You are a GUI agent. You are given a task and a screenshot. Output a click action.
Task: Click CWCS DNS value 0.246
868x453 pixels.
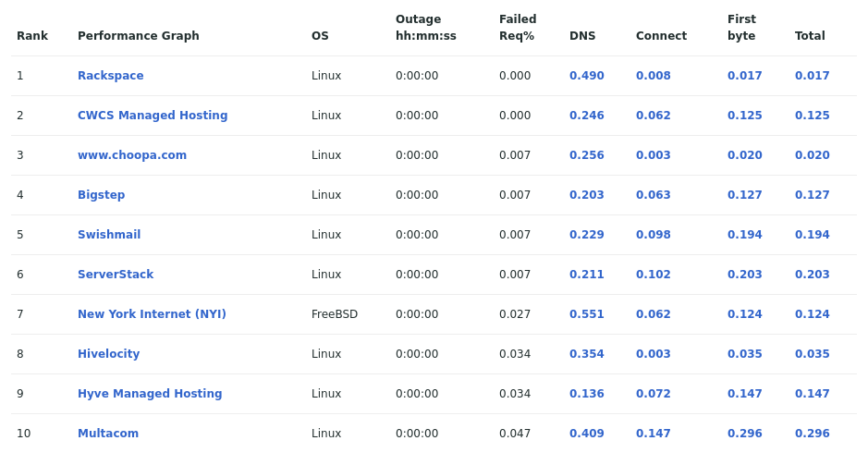[587, 116]
